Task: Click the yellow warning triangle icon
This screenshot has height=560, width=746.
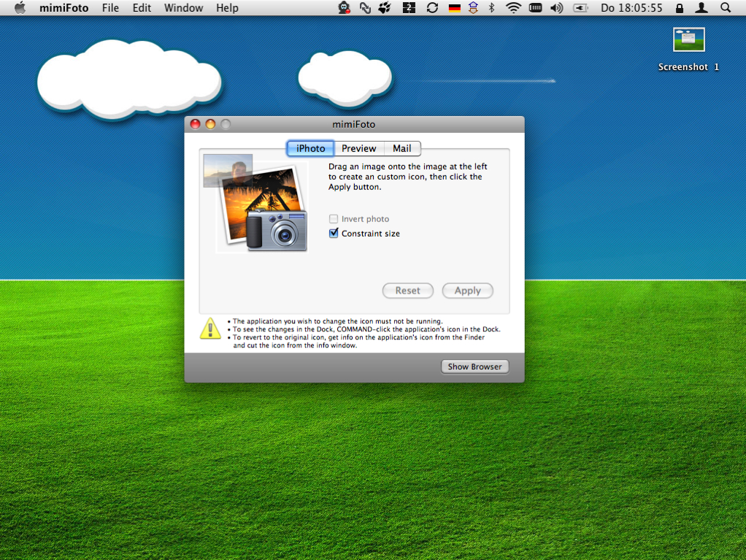Action: [210, 329]
